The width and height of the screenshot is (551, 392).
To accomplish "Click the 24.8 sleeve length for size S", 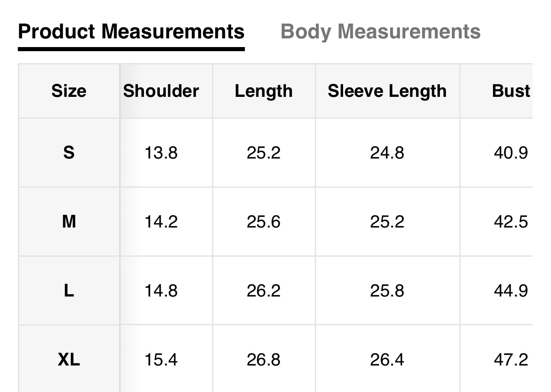I will tap(387, 153).
